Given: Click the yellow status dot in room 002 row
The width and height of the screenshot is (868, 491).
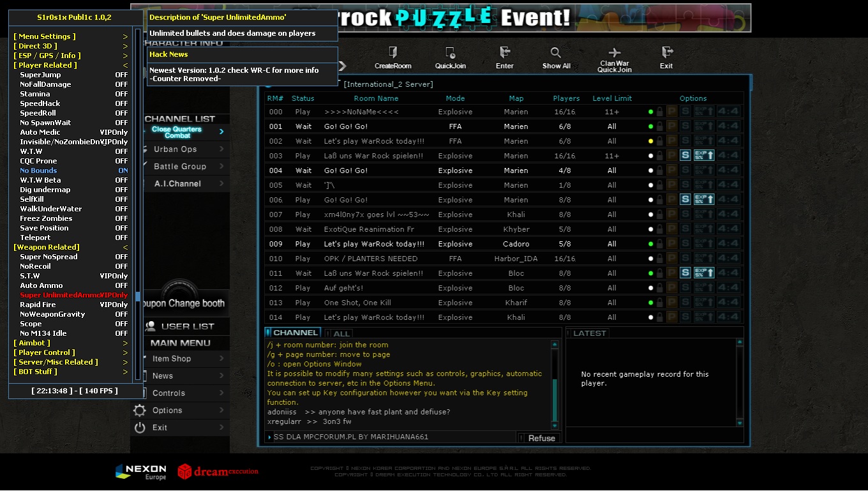Looking at the screenshot, I should click(x=650, y=141).
